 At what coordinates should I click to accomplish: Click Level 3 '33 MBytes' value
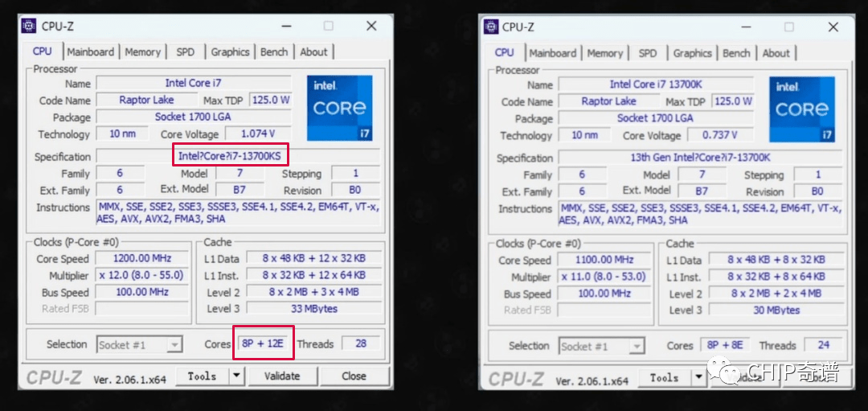(314, 309)
